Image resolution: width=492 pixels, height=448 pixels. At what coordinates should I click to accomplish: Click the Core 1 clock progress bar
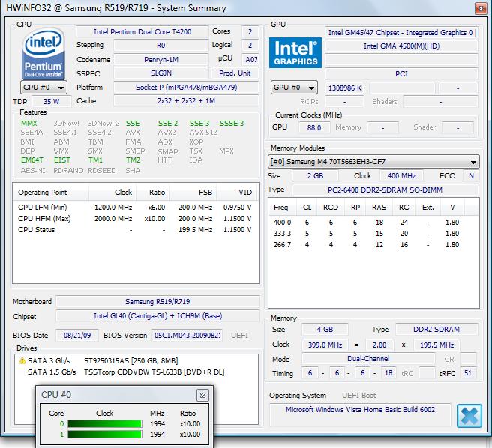click(x=105, y=435)
